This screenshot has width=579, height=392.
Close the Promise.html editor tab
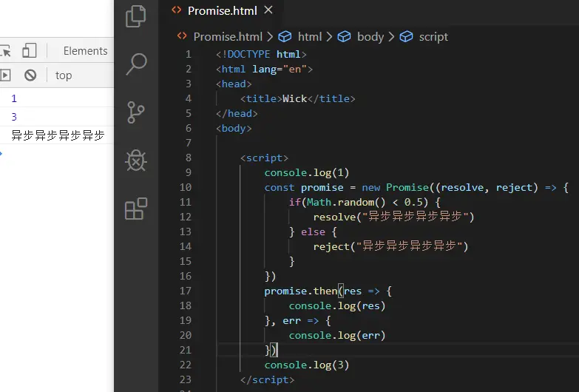pos(268,10)
